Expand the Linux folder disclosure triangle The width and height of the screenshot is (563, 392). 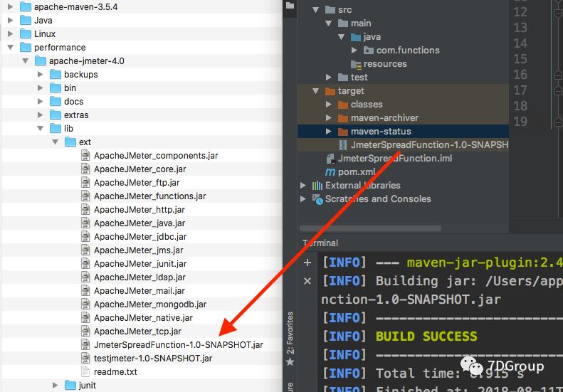coord(10,33)
